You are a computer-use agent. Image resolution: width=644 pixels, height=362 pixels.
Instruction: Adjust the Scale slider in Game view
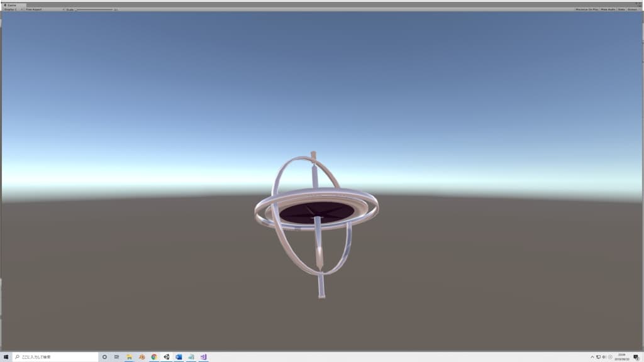coord(94,9)
